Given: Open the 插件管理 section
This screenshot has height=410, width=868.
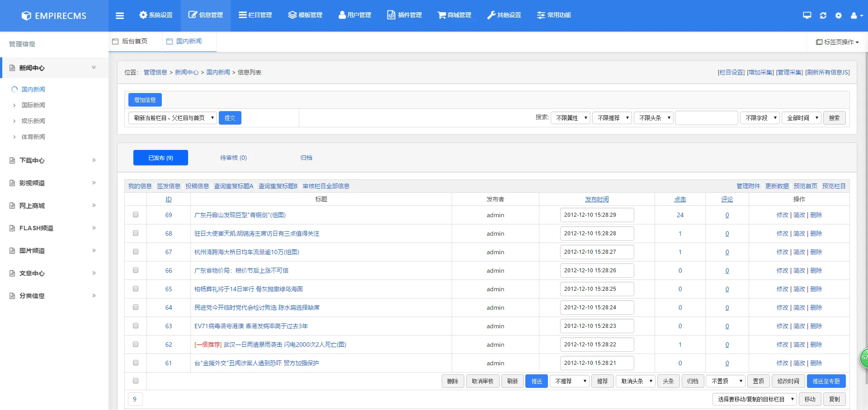Looking at the screenshot, I should (x=404, y=15).
